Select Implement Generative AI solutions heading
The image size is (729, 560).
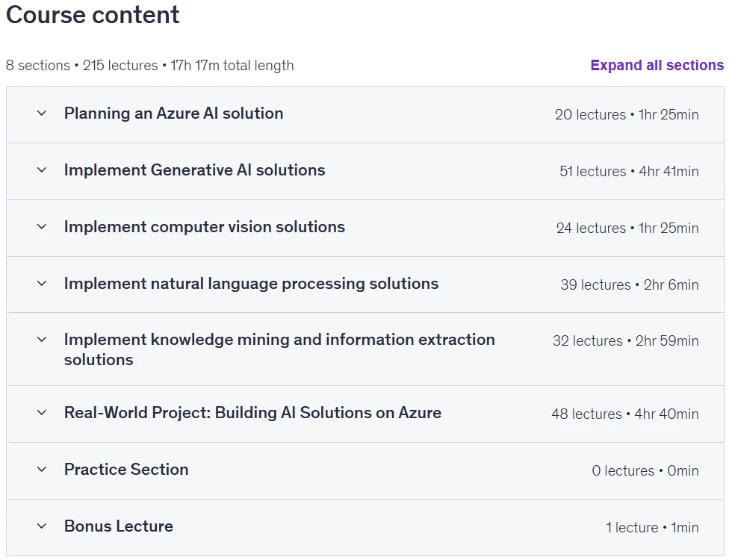pos(194,170)
